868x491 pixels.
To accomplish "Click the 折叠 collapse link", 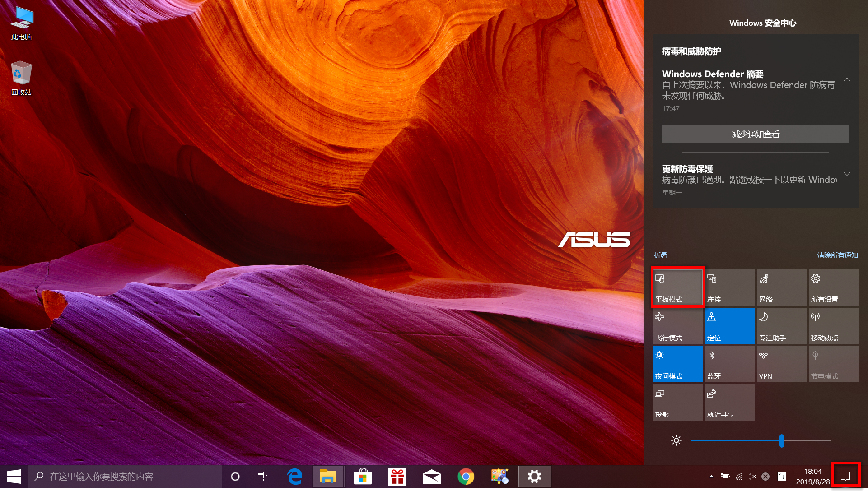I will pos(660,255).
